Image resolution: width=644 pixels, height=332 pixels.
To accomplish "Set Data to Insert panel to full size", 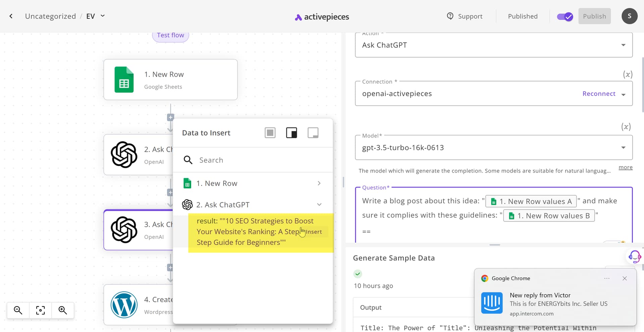I will coord(270,133).
